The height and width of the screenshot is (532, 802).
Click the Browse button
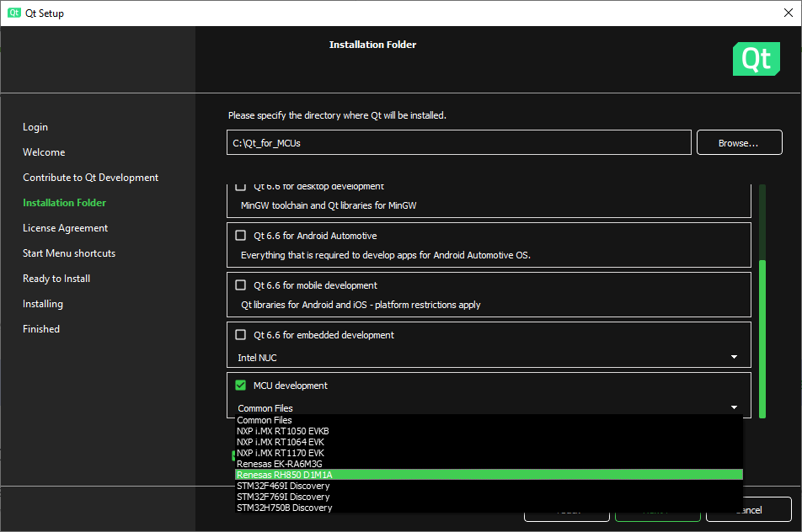pos(739,142)
